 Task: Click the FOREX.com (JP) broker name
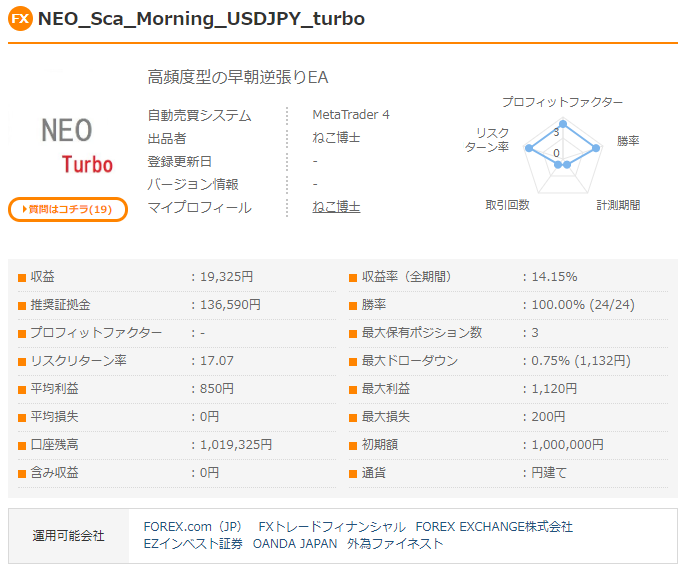tap(193, 527)
